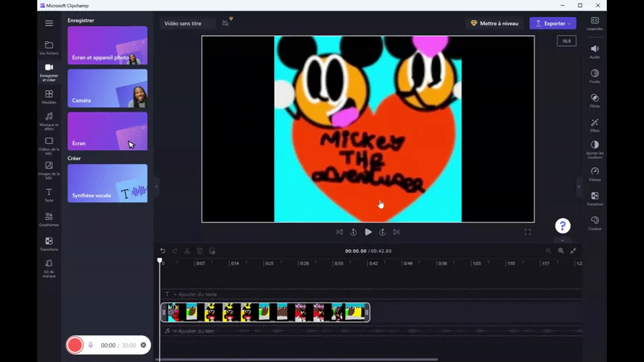Click the Mickey preview canvas
The width and height of the screenshot is (644, 362).
point(368,129)
